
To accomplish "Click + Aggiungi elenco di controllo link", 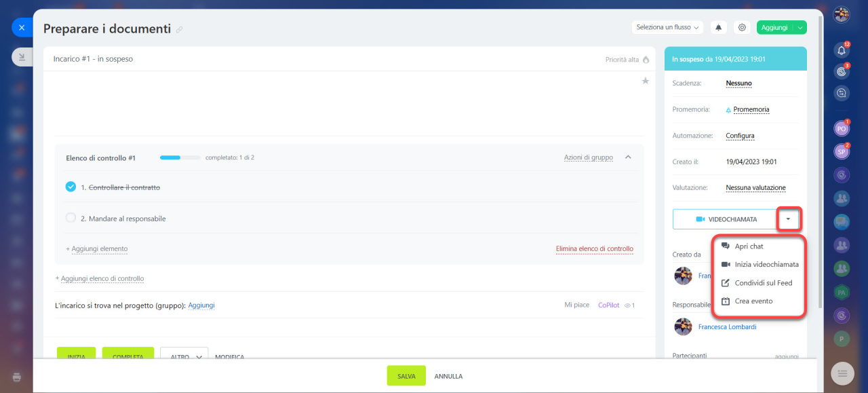I will pos(99,279).
